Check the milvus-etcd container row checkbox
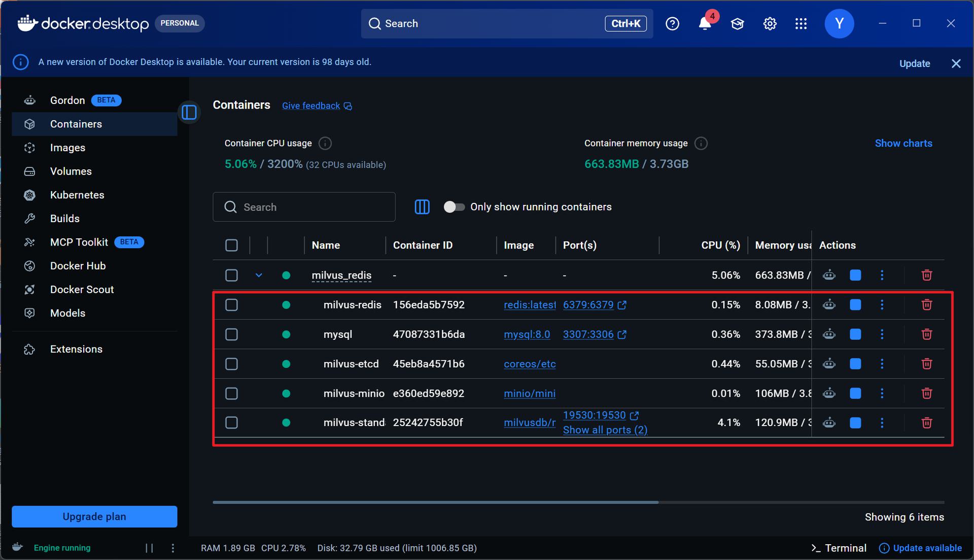This screenshot has width=974, height=560. click(231, 364)
